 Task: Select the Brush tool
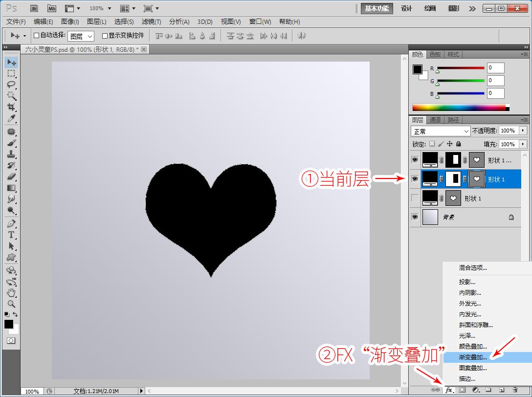tap(11, 143)
